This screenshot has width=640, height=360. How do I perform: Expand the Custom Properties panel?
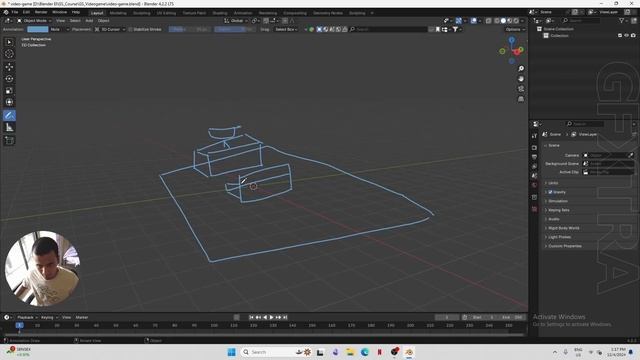click(x=564, y=246)
